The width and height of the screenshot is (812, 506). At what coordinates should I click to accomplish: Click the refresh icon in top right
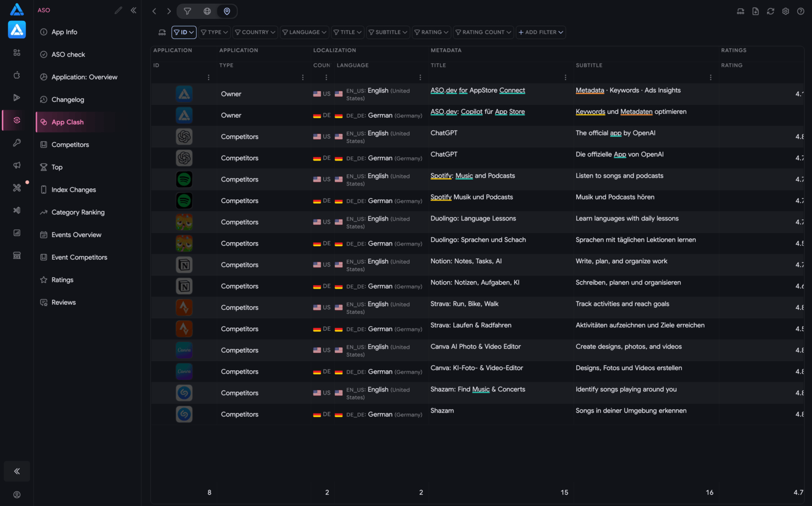[770, 11]
